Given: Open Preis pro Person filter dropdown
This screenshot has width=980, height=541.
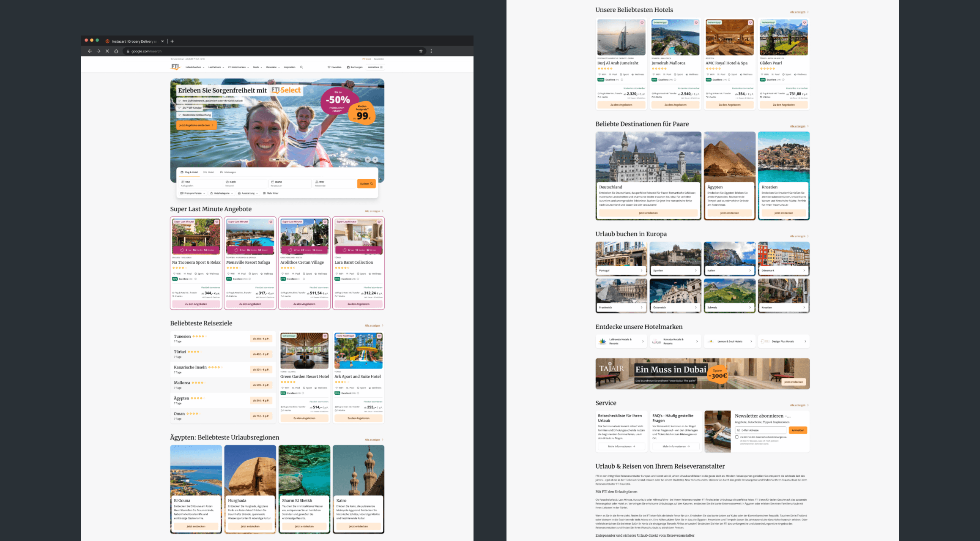Looking at the screenshot, I should click(x=193, y=193).
